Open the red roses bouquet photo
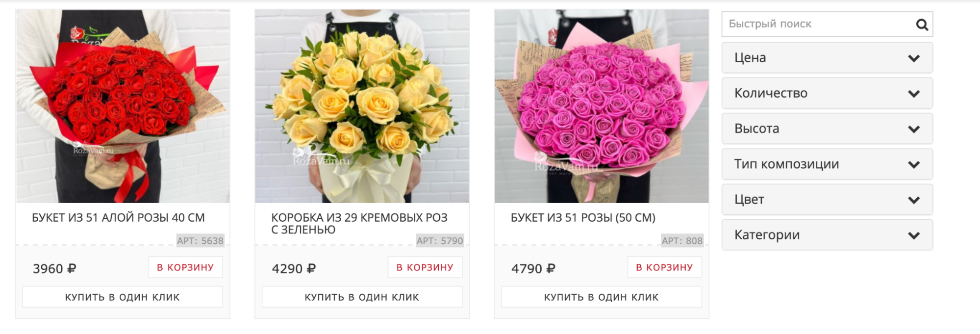980x334 pixels. (123, 106)
